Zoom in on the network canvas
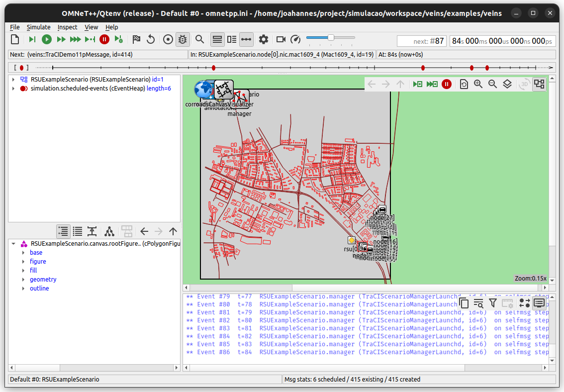This screenshot has width=564, height=392. point(478,84)
